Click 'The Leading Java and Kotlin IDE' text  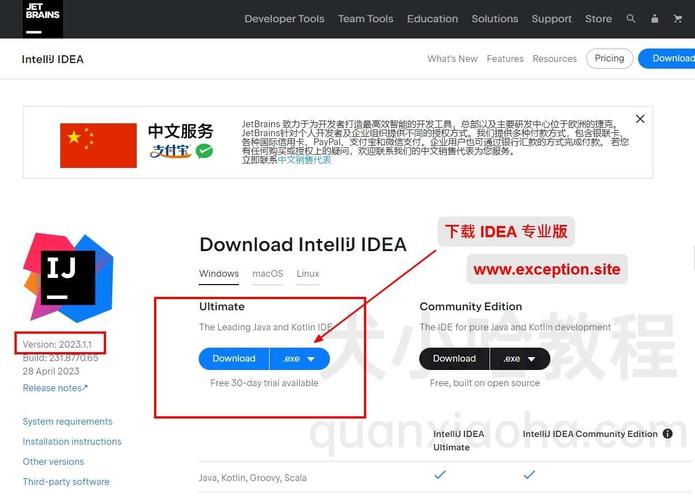click(x=266, y=327)
